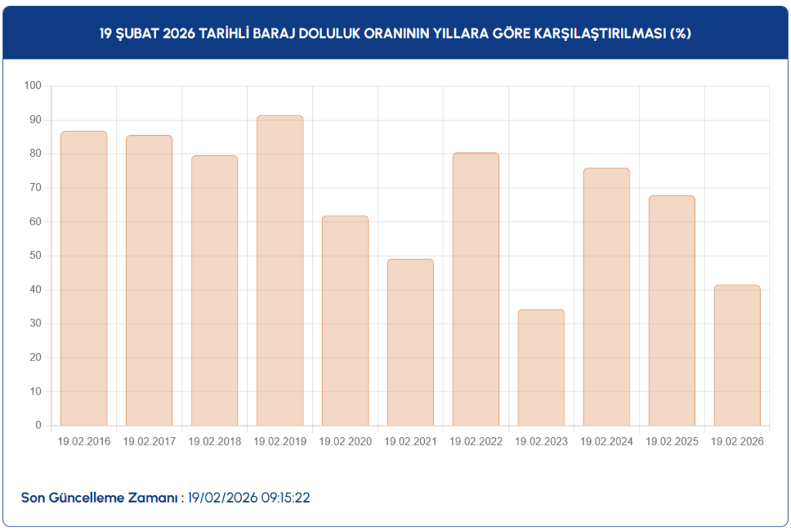The width and height of the screenshot is (791, 532).
Task: Select the tallest bar, 19.02.2019
Action: click(280, 271)
